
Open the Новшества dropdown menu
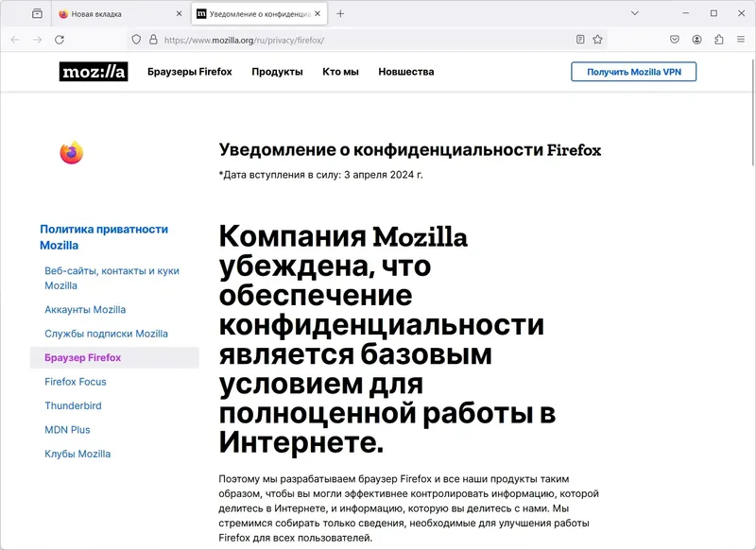[406, 71]
